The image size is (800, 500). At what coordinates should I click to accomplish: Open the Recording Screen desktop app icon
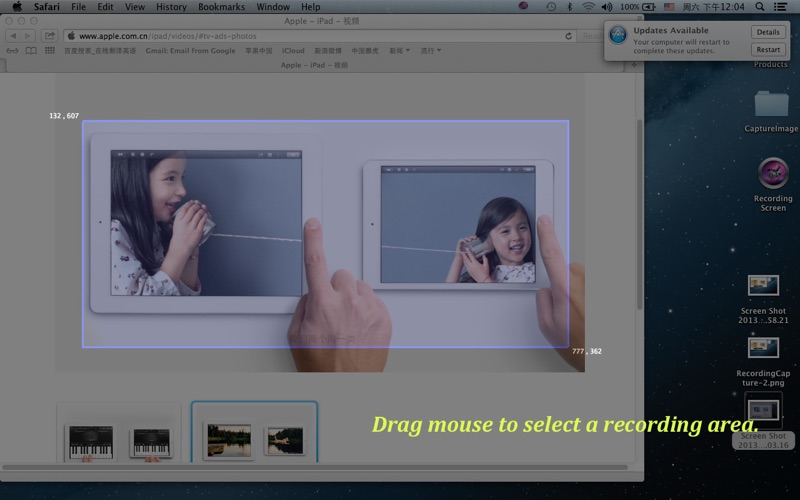pyautogui.click(x=772, y=173)
